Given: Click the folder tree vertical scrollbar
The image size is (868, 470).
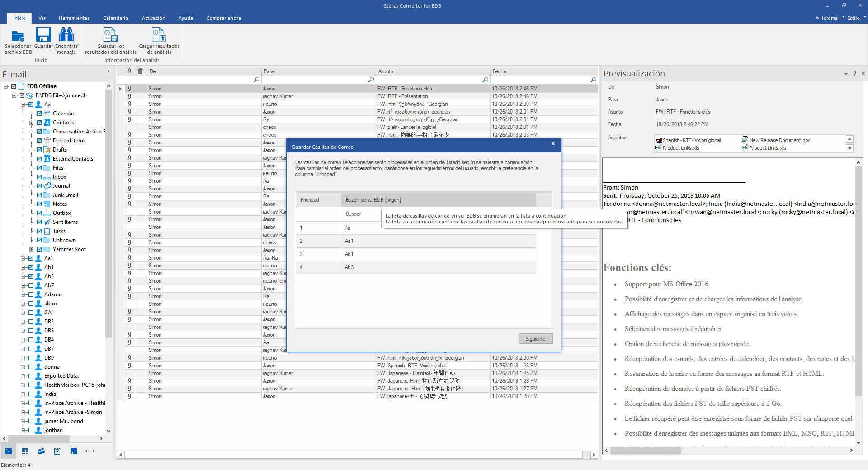Looking at the screenshot, I should pos(108,214).
